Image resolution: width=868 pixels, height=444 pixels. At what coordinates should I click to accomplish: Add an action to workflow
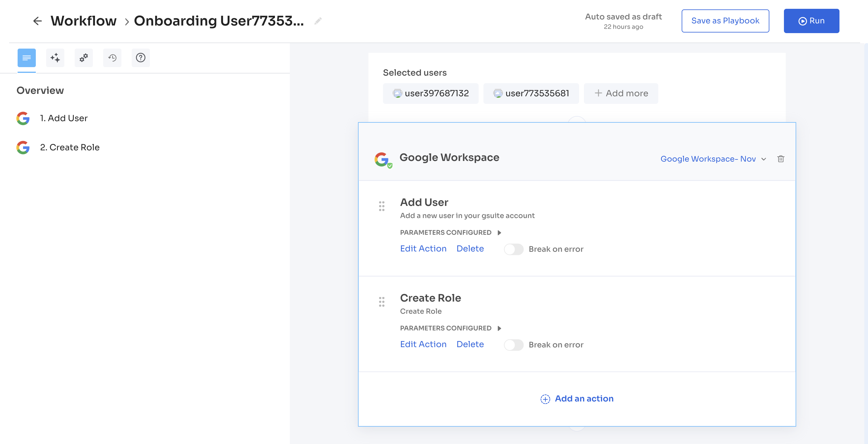point(577,398)
